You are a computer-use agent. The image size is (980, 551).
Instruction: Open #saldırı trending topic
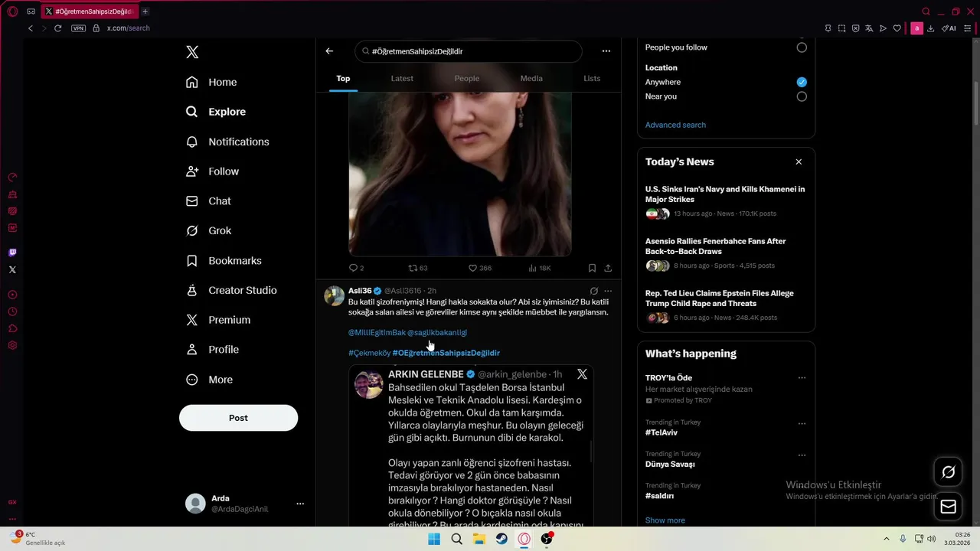pyautogui.click(x=659, y=496)
